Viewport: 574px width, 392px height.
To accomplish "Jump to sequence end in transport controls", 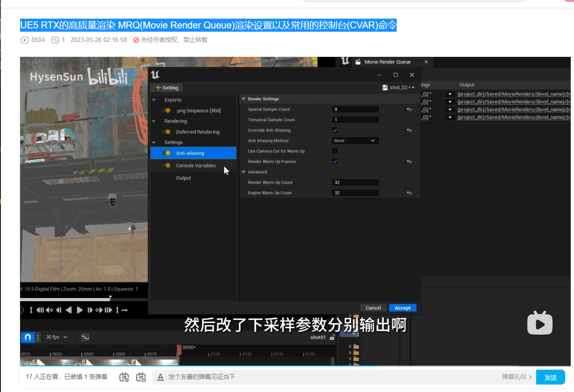I will tap(108, 310).
